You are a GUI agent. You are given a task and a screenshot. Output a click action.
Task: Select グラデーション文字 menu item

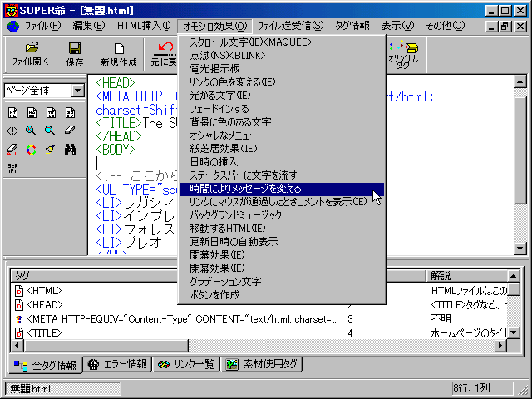(282, 282)
